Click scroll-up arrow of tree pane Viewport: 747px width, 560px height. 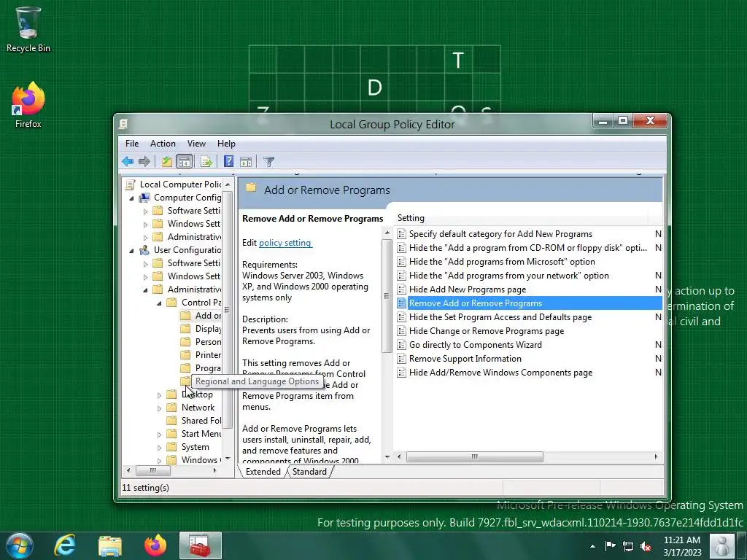[228, 184]
